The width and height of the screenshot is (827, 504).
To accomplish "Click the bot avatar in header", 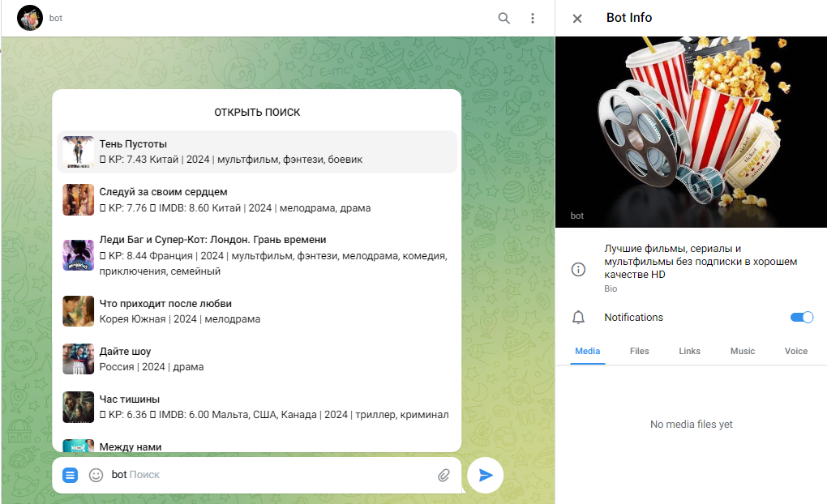I will click(30, 18).
